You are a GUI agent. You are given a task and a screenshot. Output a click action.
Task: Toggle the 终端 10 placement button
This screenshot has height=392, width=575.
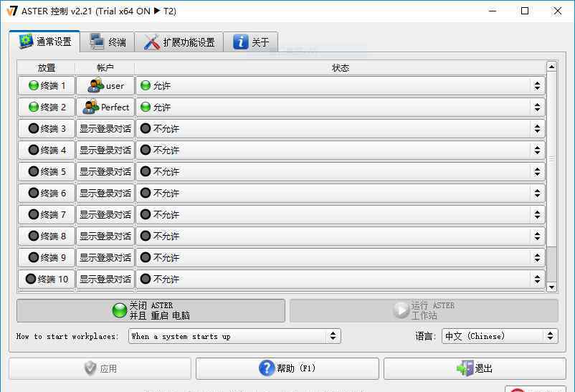(47, 279)
